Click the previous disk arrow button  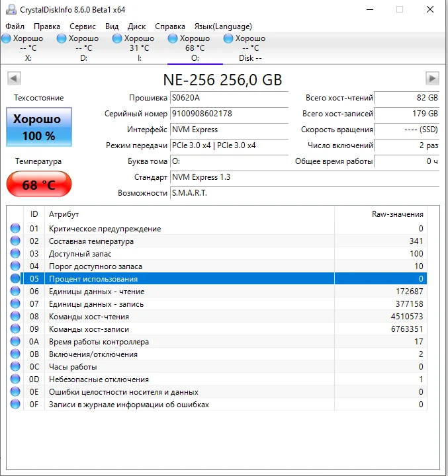click(14, 78)
